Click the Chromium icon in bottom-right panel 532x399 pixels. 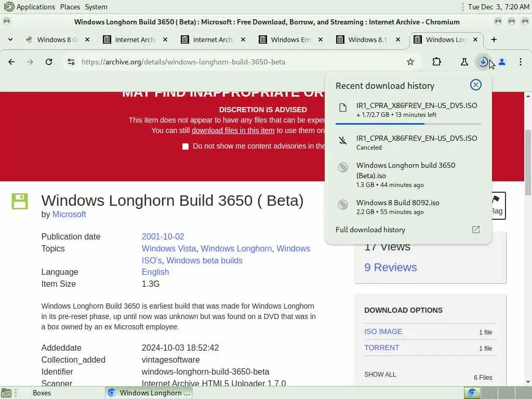(472, 393)
